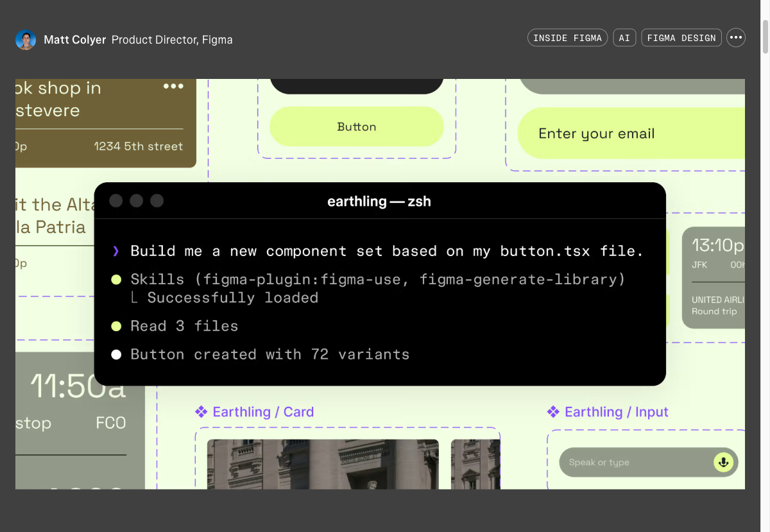This screenshot has height=532, width=770.
Task: Click the white bullet beside Button created line
Action: pos(116,354)
